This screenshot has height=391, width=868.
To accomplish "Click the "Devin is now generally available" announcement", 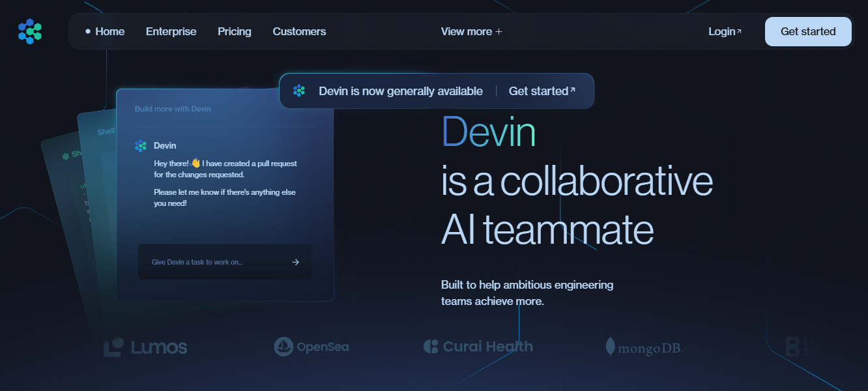I will (401, 91).
